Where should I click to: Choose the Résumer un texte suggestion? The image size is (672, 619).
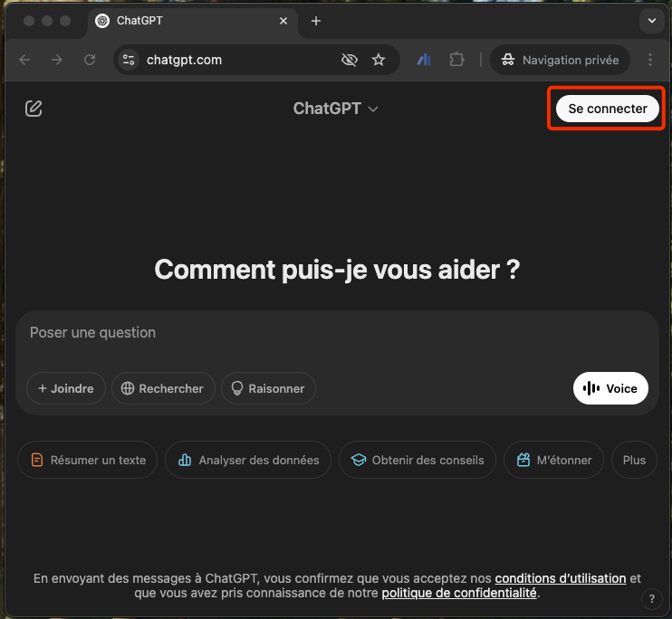point(88,460)
